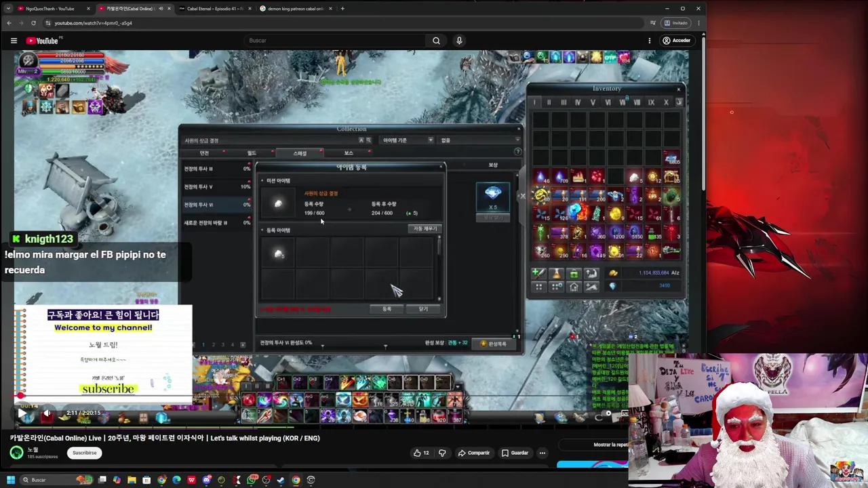Select the golden coiled dragon inventory item
This screenshot has width=868, height=488.
coord(542,196)
